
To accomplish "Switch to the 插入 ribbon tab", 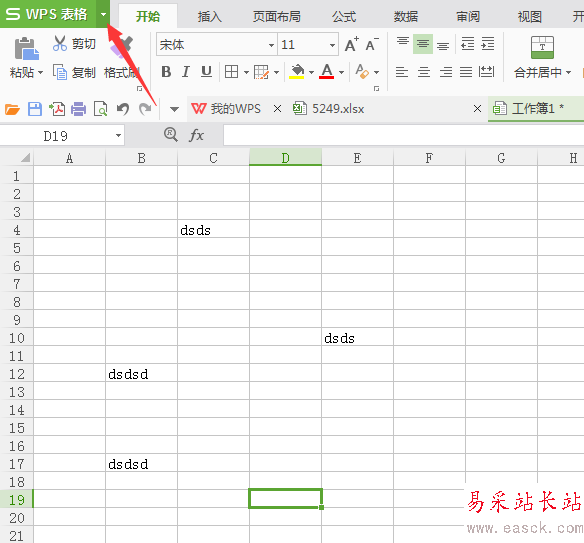I will [209, 16].
